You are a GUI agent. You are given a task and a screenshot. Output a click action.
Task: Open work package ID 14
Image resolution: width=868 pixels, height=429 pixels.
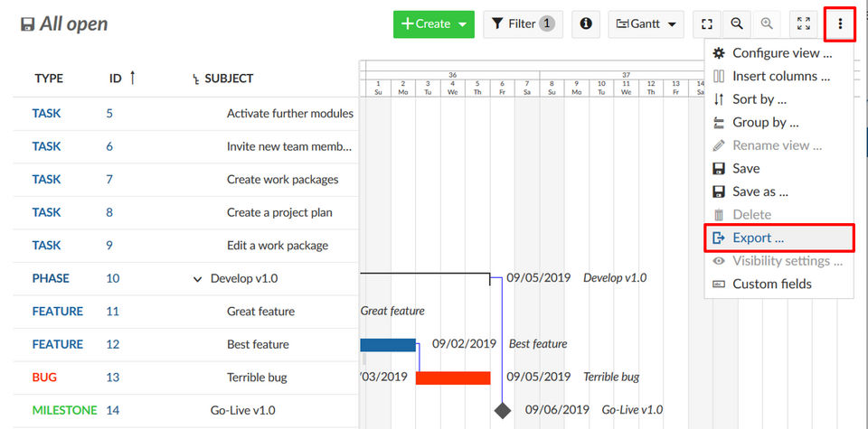click(x=112, y=411)
